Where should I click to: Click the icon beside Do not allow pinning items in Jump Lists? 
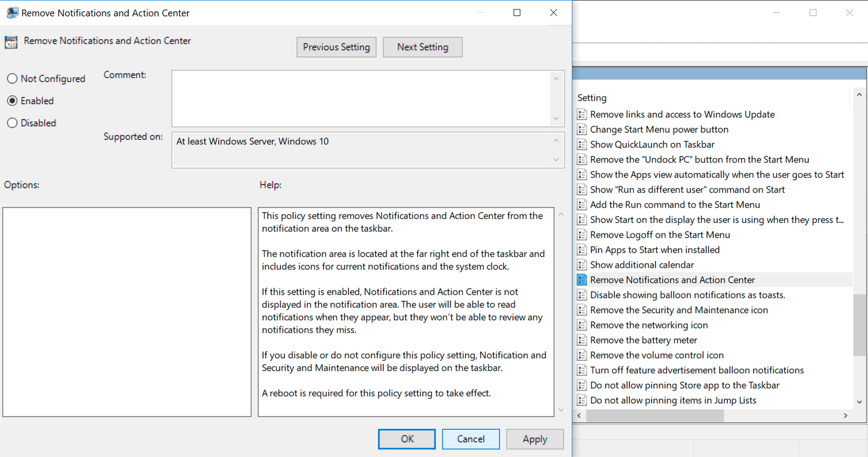582,400
